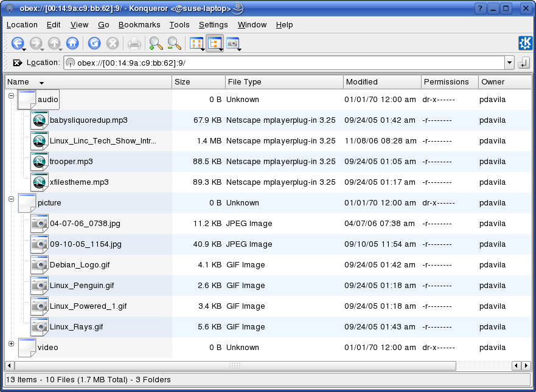536x392 pixels.
Task: Reload the page with the Reload icon
Action: click(93, 43)
